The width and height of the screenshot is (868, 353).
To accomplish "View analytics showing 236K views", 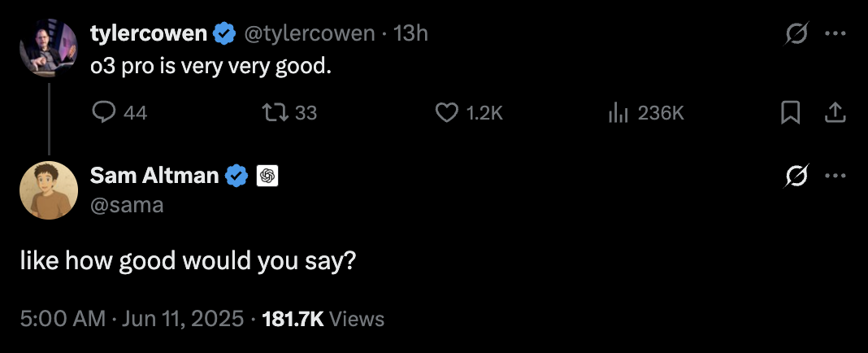I will point(646,113).
